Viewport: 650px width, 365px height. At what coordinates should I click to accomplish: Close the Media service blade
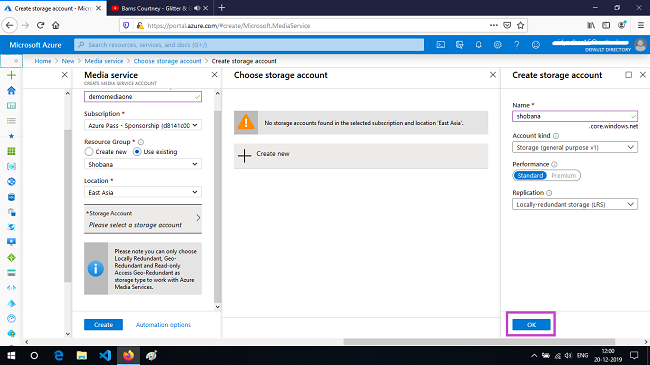pos(214,75)
